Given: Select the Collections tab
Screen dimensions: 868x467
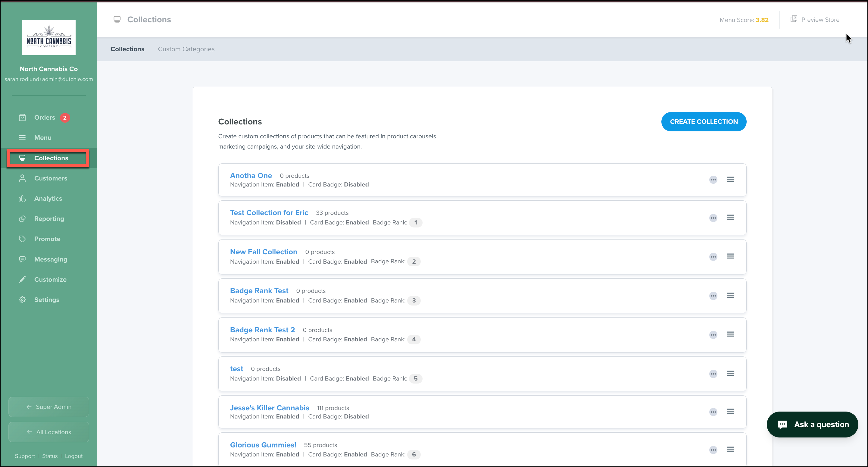Looking at the screenshot, I should click(x=127, y=49).
